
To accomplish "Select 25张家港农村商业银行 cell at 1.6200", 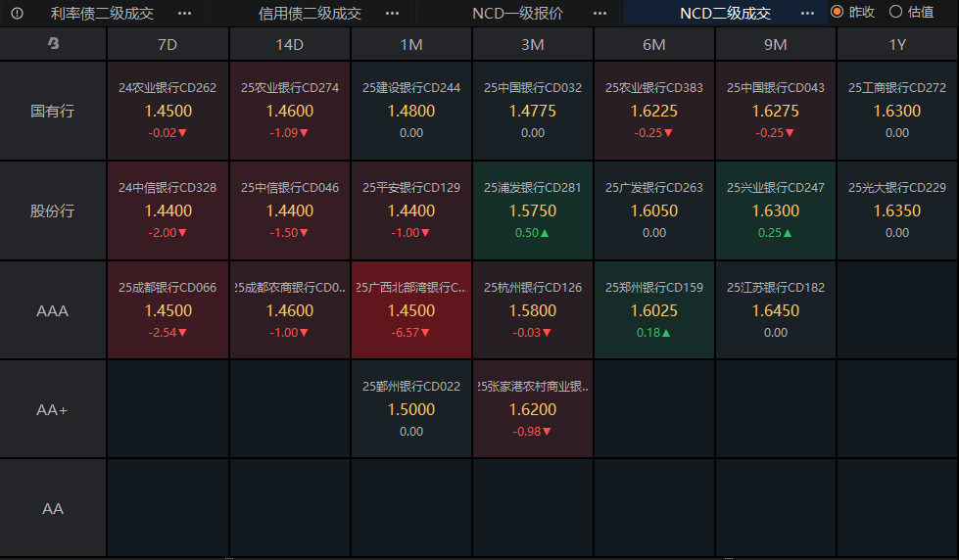I will (533, 409).
